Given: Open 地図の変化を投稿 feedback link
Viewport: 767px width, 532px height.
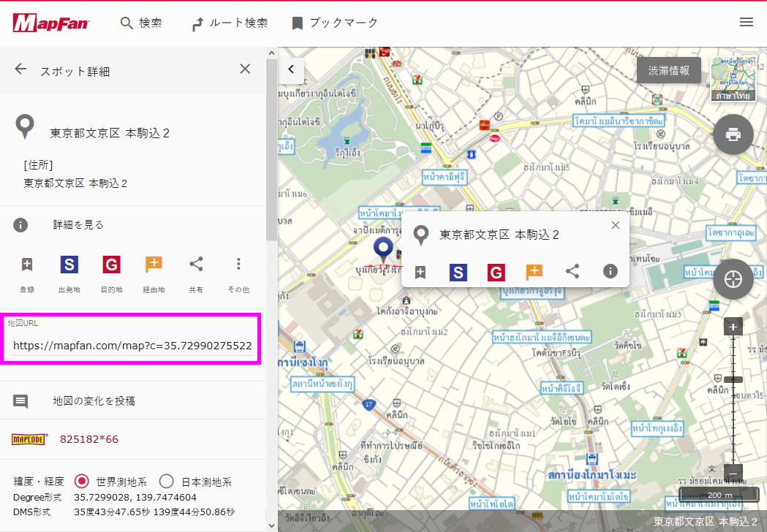Looking at the screenshot, I should coord(94,401).
